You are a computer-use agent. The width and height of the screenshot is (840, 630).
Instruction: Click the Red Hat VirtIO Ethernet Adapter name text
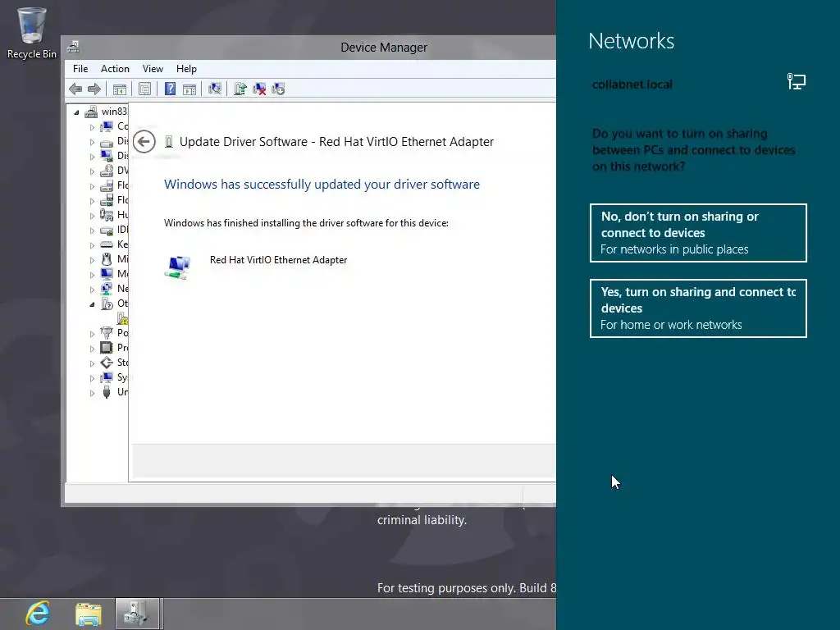[279, 260]
